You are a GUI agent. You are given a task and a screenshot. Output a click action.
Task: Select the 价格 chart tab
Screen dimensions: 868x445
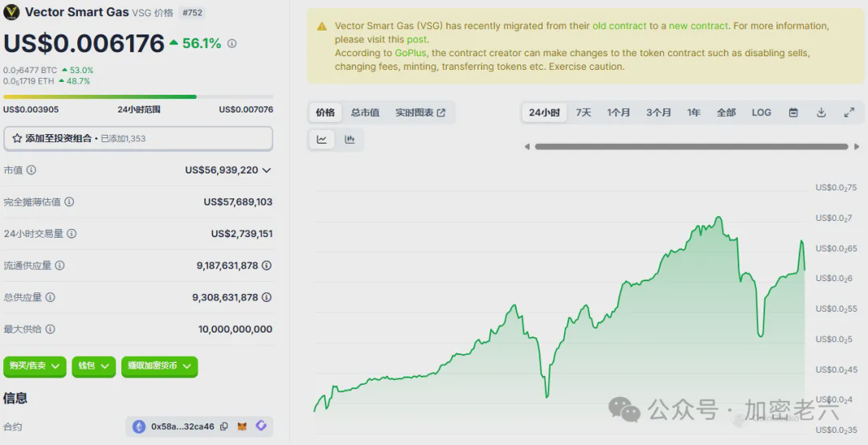pyautogui.click(x=325, y=112)
